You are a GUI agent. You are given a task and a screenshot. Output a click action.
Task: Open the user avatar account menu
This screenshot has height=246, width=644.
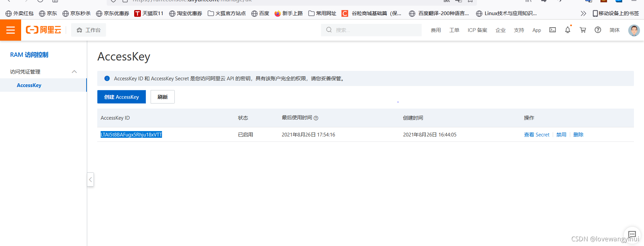pyautogui.click(x=634, y=30)
